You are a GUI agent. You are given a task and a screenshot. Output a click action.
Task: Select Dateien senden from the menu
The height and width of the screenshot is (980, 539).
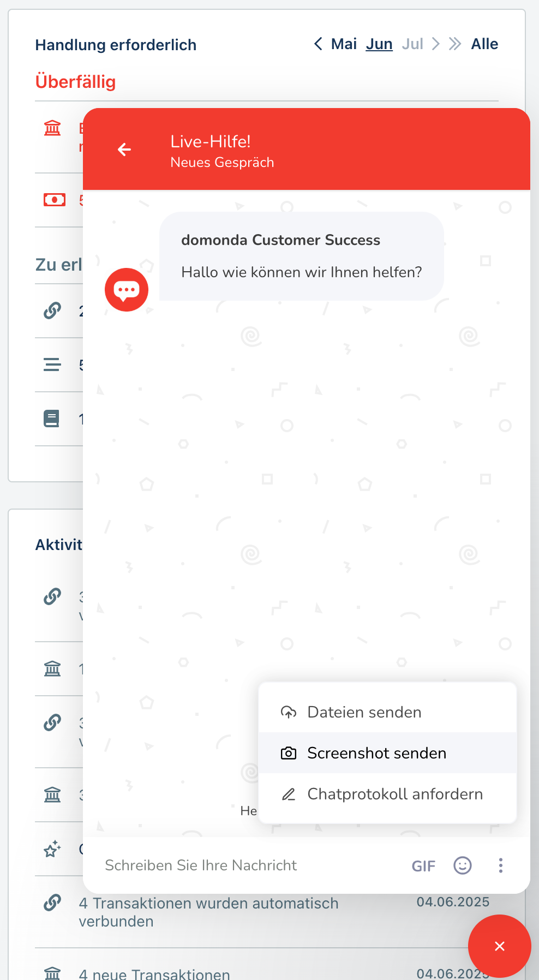point(364,712)
